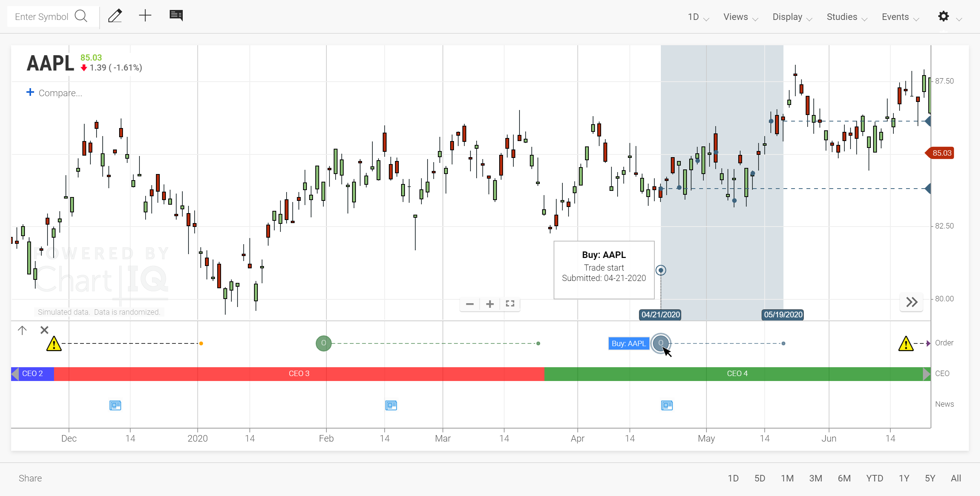
Task: Click the CEO 3 red segment
Action: pos(299,374)
